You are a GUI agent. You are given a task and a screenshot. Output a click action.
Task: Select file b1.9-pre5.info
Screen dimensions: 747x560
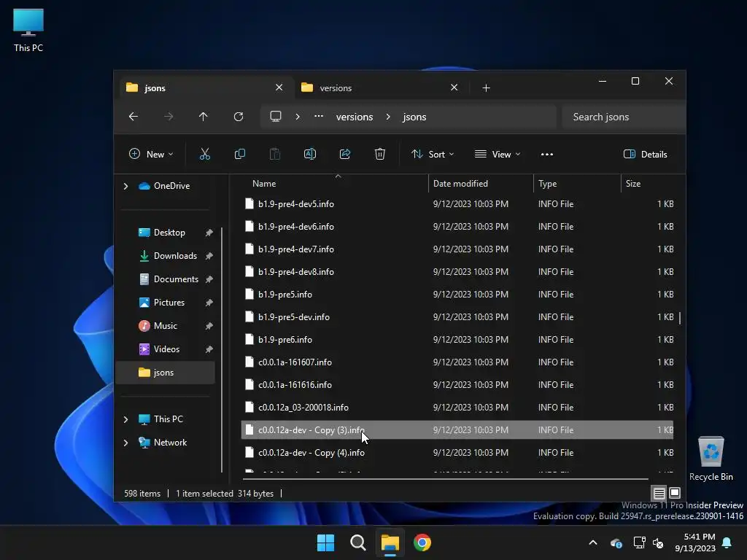(x=457, y=295)
